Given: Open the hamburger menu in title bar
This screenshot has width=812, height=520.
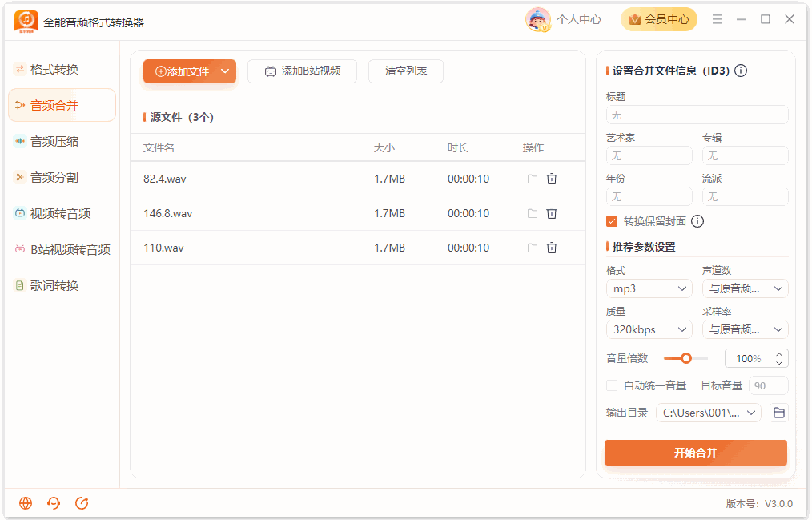Looking at the screenshot, I should click(x=718, y=20).
